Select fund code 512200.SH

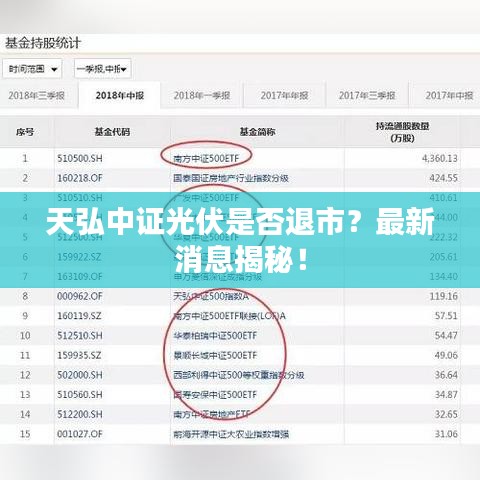80,414
